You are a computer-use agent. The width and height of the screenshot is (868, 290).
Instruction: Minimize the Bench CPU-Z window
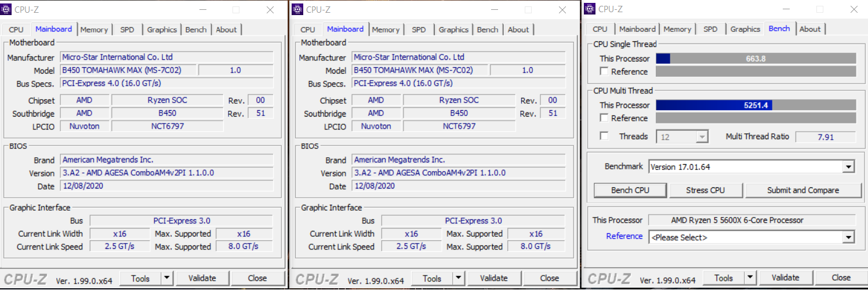(785, 9)
